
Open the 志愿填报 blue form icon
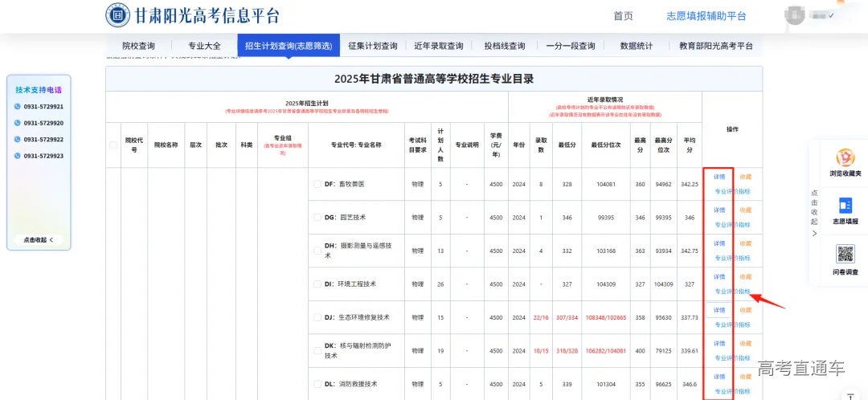(x=845, y=206)
